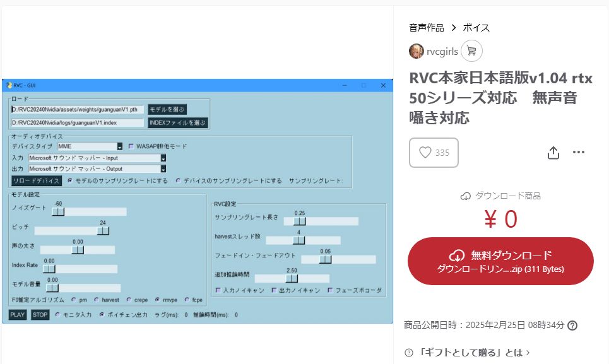This screenshot has width=609, height=364.
Task: Click the ピッチ slider handle
Action: (x=103, y=231)
